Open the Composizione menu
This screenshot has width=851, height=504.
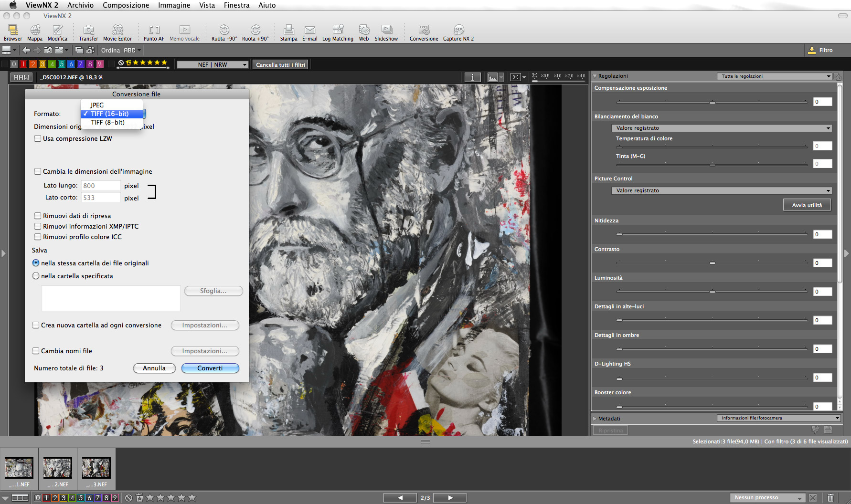(x=126, y=5)
